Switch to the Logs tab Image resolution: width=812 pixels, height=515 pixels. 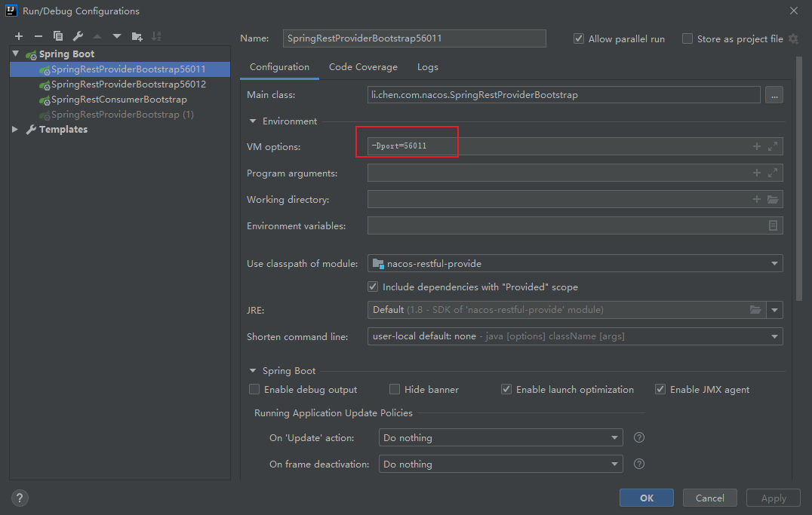tap(428, 67)
